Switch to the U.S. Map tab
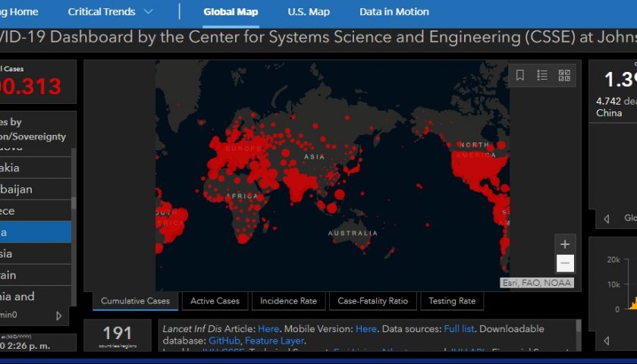The height and width of the screenshot is (364, 637). click(309, 12)
